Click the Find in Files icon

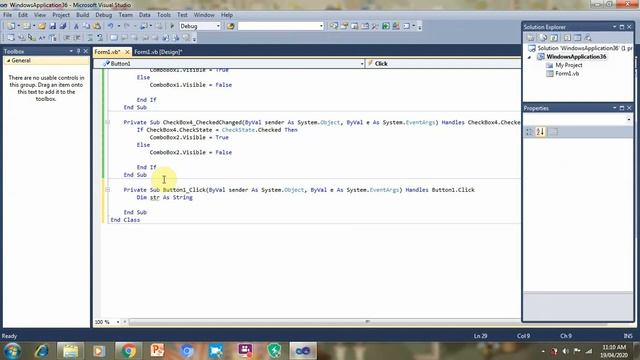(231, 26)
